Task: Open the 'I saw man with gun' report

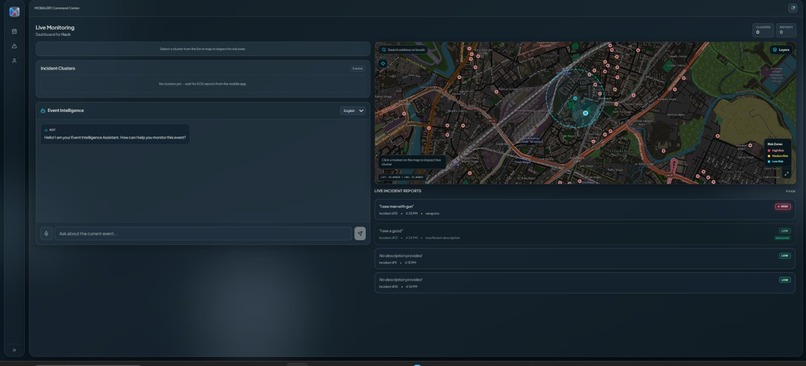Action: tap(585, 210)
